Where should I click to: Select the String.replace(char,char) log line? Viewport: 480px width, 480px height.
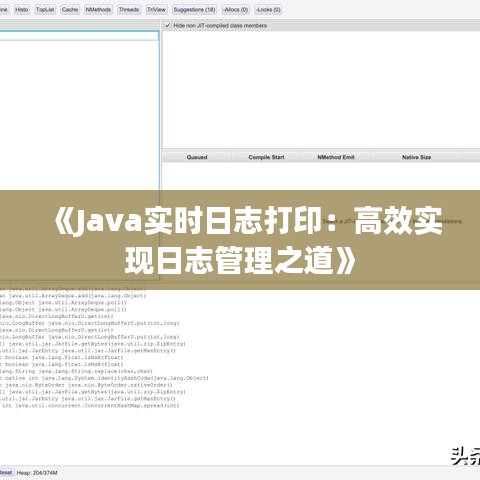coord(76,371)
